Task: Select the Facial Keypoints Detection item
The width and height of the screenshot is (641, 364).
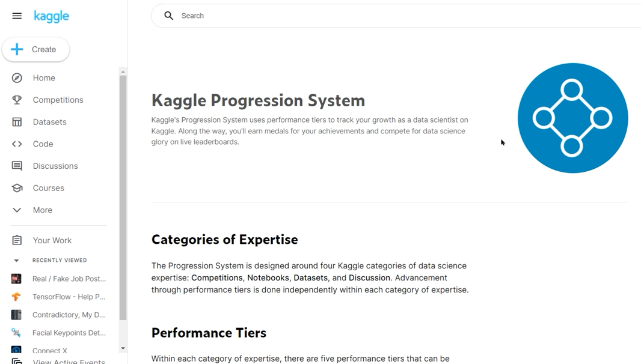Action: pos(69,333)
